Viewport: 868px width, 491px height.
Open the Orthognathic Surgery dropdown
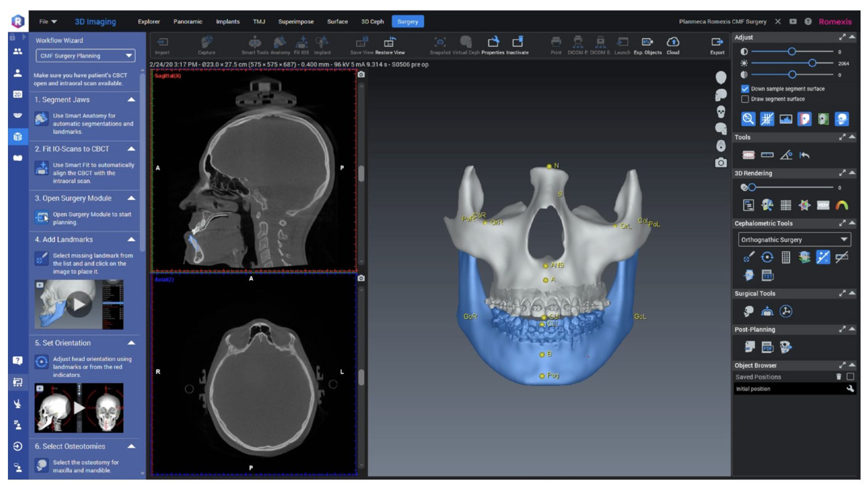pos(794,240)
